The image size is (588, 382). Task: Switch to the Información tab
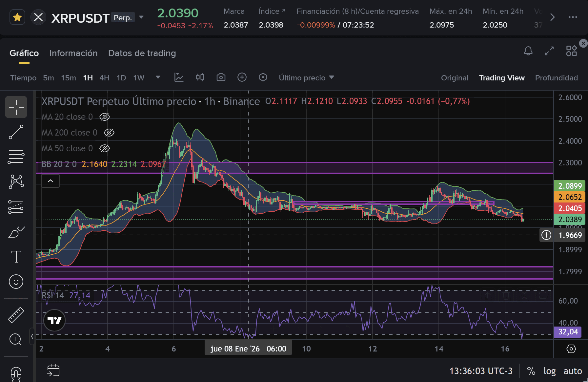(x=73, y=53)
